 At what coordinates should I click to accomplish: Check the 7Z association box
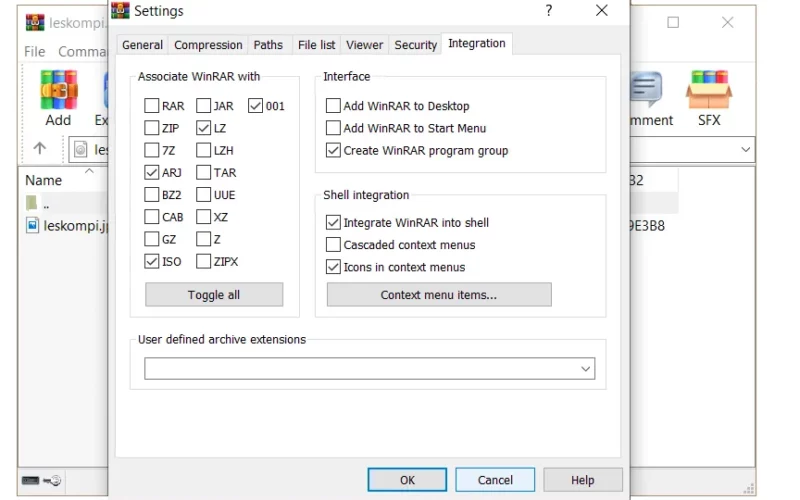152,150
